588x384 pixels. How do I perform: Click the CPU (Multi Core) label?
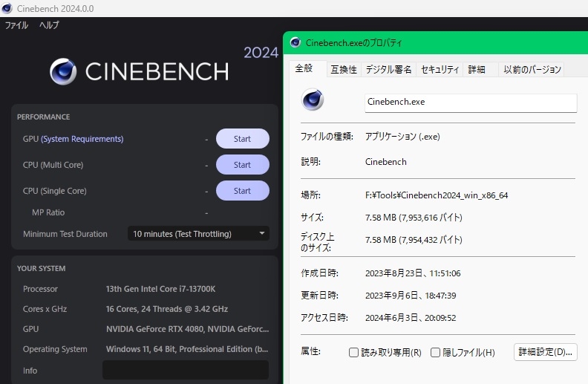pos(53,165)
